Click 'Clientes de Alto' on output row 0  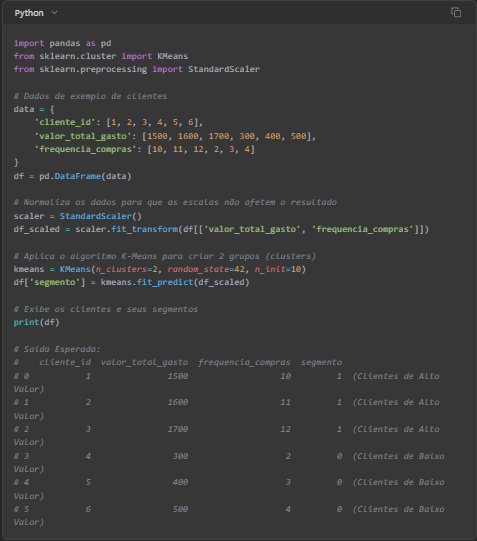point(398,376)
